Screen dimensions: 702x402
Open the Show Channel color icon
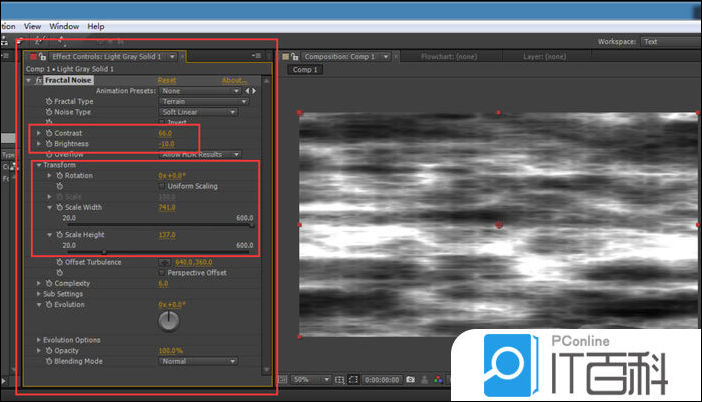438,380
